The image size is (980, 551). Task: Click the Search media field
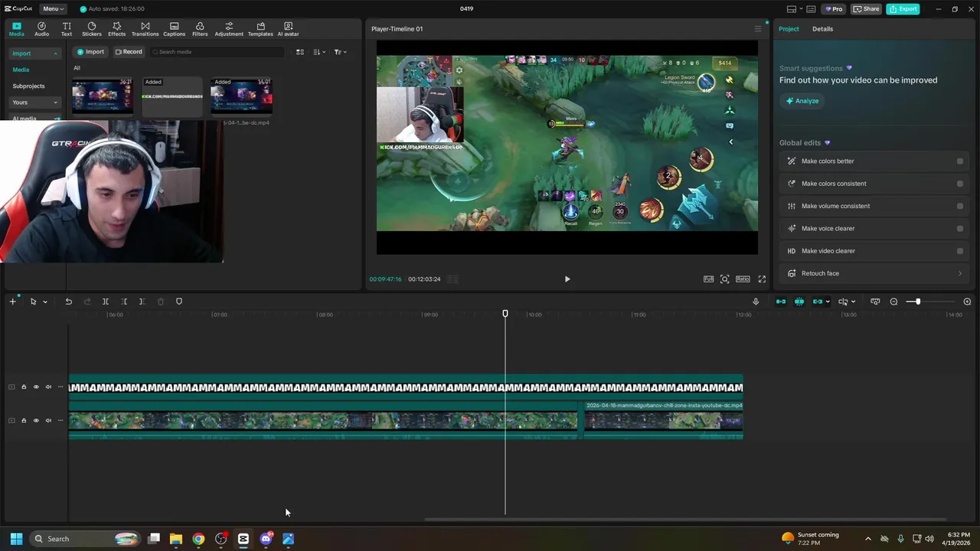click(217, 52)
